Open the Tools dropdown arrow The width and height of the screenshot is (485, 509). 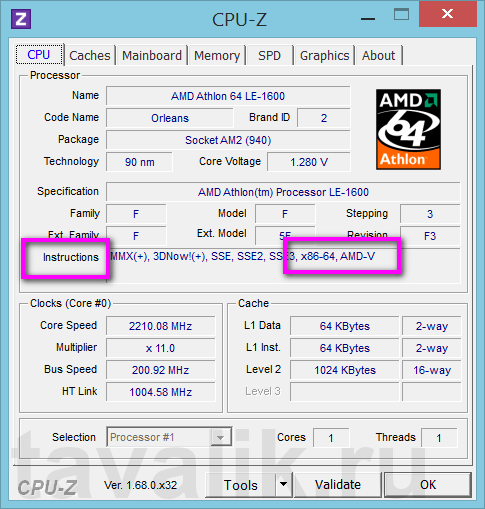point(284,484)
